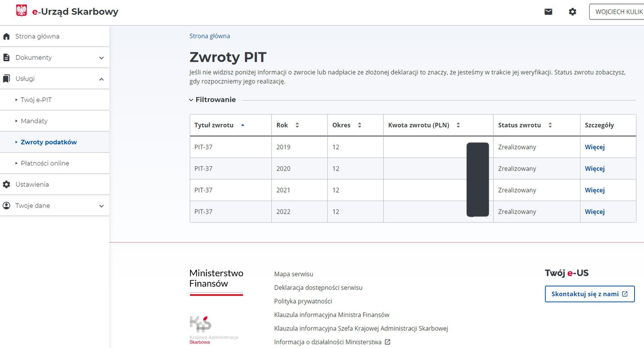The image size is (644, 348).
Task: Expand the Dokumenty menu
Action: pyautogui.click(x=101, y=58)
